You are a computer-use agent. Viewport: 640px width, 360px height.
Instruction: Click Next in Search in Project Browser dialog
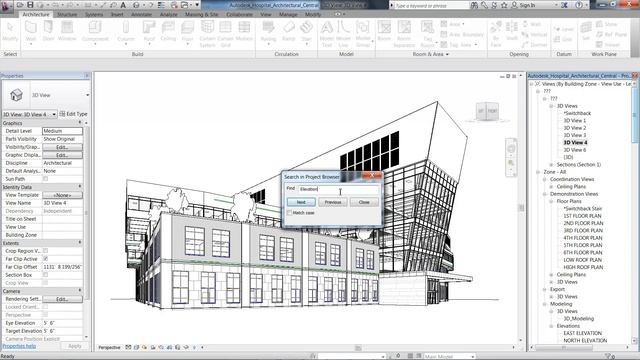coord(301,202)
